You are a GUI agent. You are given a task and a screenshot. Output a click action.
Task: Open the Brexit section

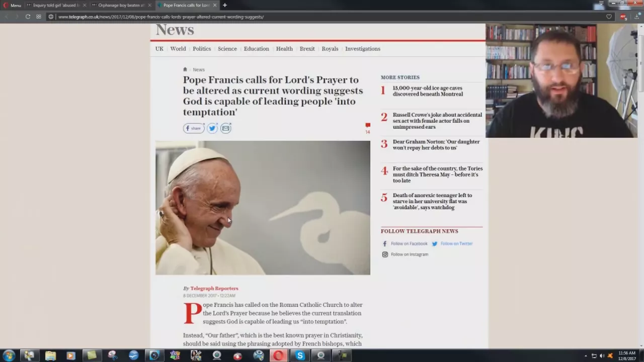point(307,49)
